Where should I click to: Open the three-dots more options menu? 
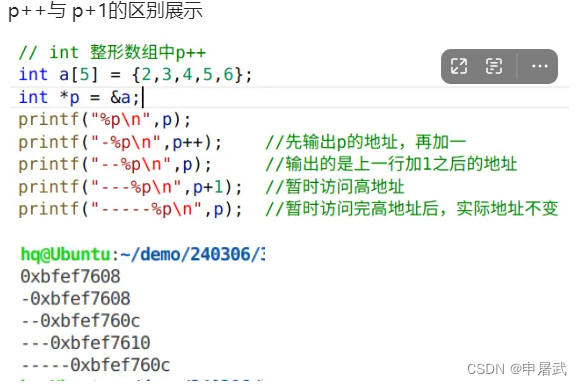click(x=539, y=66)
